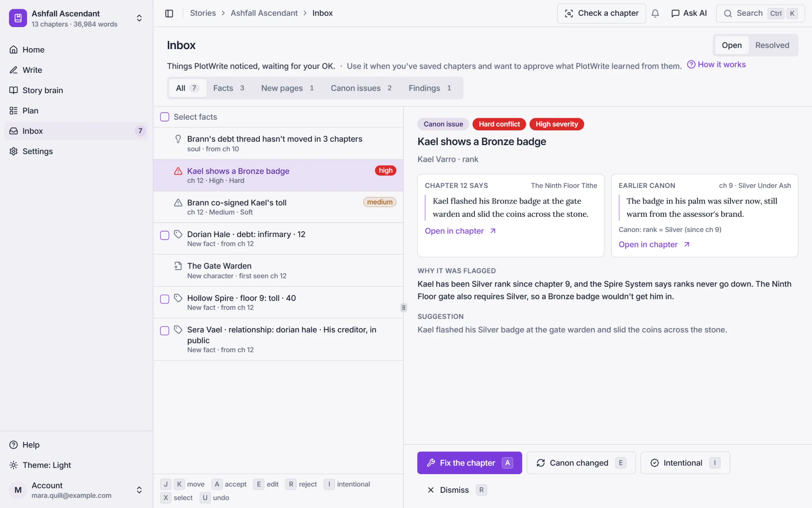Click the Fix the chapter button
This screenshot has width=812, height=508.
click(x=469, y=463)
